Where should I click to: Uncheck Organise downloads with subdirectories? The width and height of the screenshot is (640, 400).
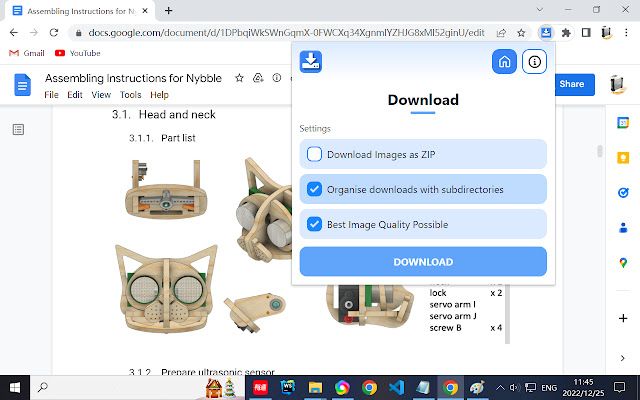(314, 189)
